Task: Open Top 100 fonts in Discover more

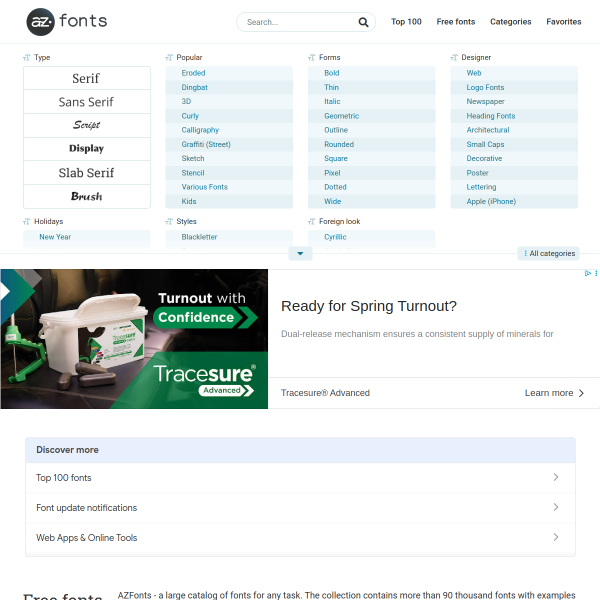Action: [300, 478]
